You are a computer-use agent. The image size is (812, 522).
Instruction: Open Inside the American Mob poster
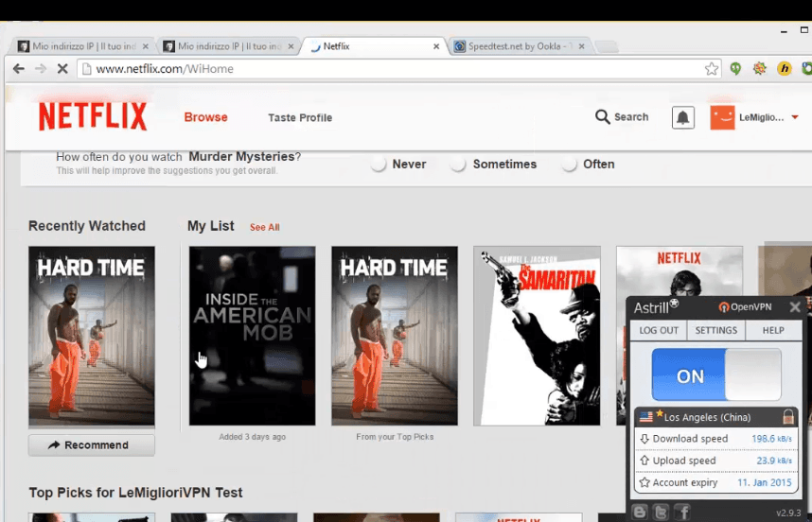pyautogui.click(x=252, y=336)
